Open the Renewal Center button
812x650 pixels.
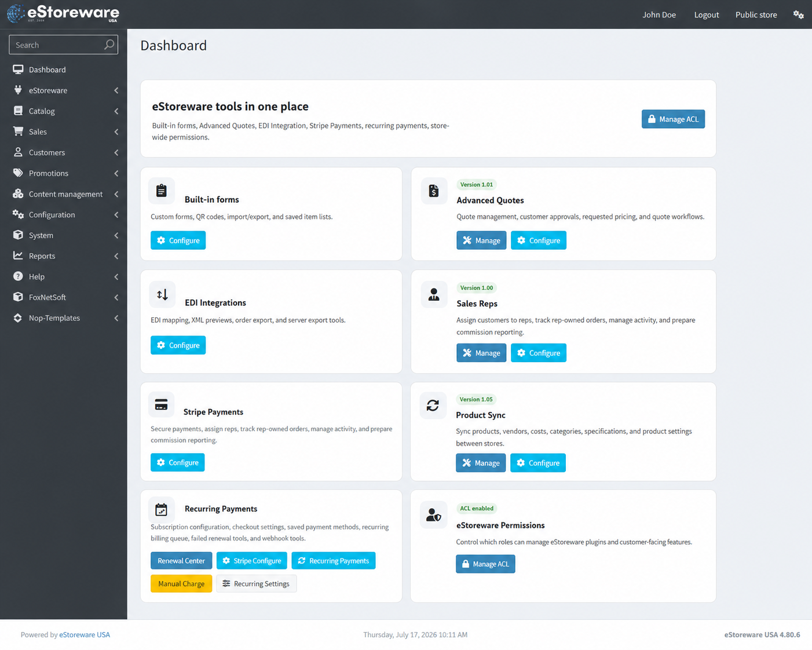click(181, 561)
